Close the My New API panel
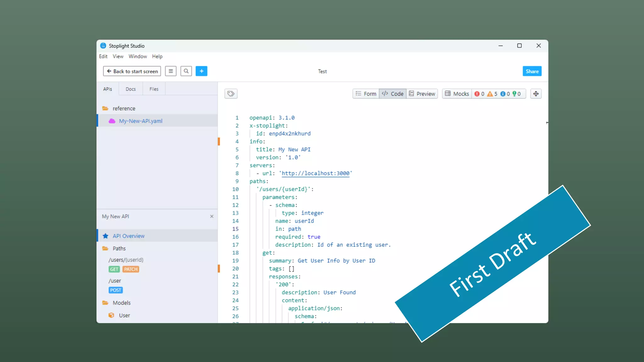644x362 pixels. point(212,216)
